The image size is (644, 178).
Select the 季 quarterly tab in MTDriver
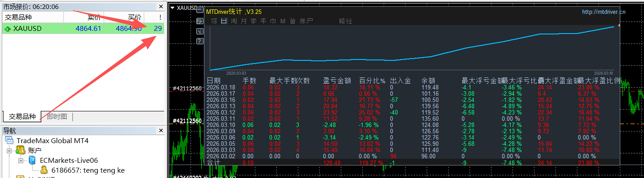tap(254, 21)
